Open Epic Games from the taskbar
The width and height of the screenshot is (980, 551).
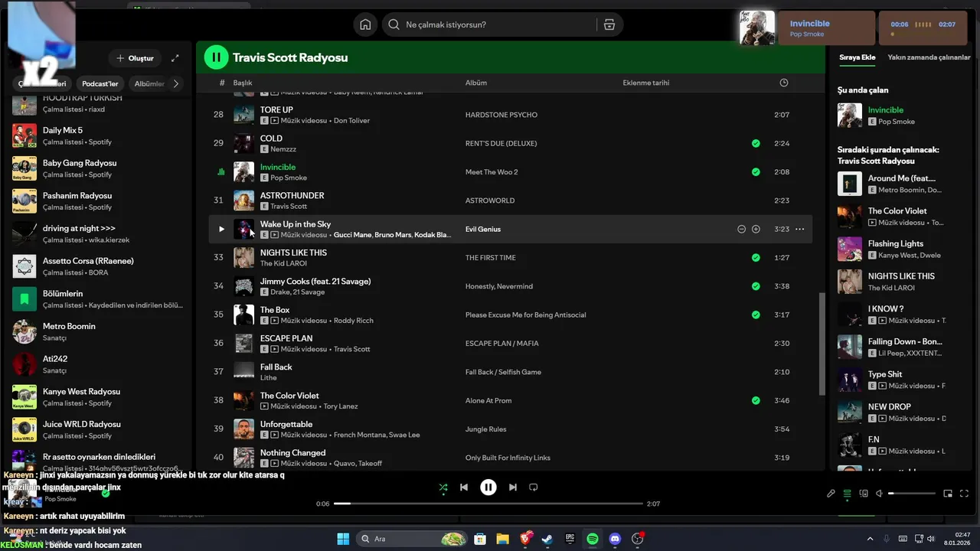570,539
